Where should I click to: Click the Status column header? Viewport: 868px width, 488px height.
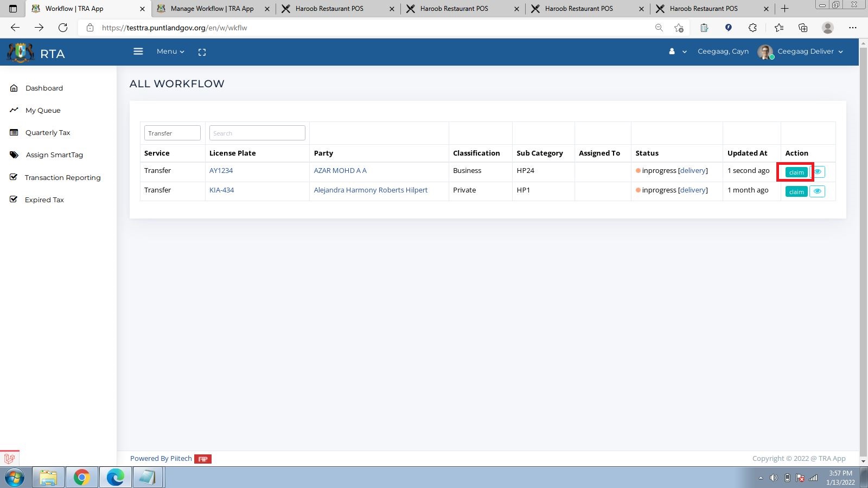tap(647, 153)
